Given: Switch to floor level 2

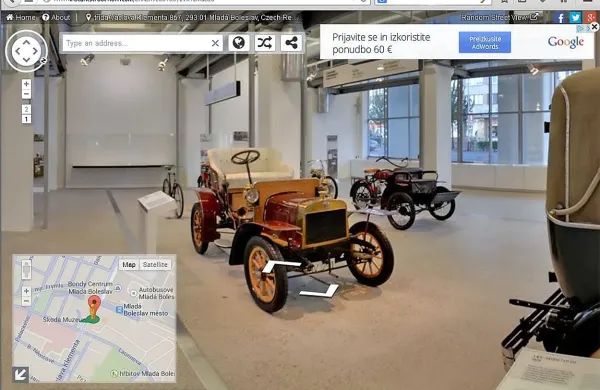Looking at the screenshot, I should tap(26, 109).
